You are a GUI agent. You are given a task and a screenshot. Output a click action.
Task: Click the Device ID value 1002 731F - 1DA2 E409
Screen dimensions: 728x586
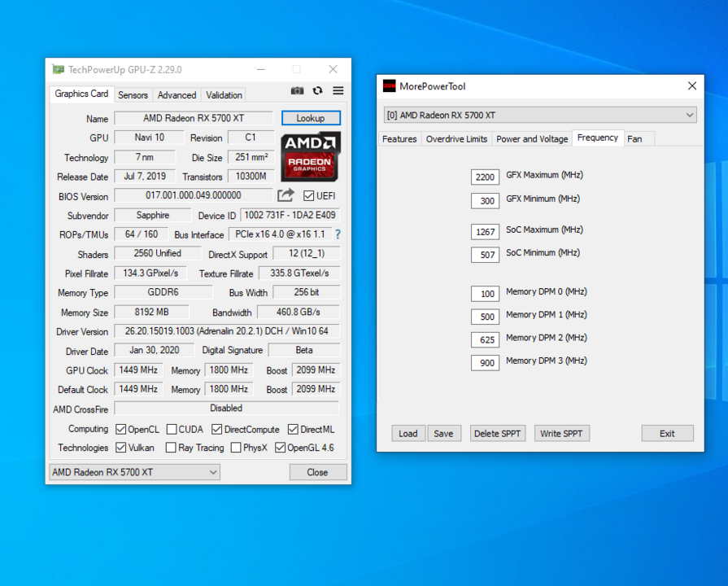click(x=290, y=215)
